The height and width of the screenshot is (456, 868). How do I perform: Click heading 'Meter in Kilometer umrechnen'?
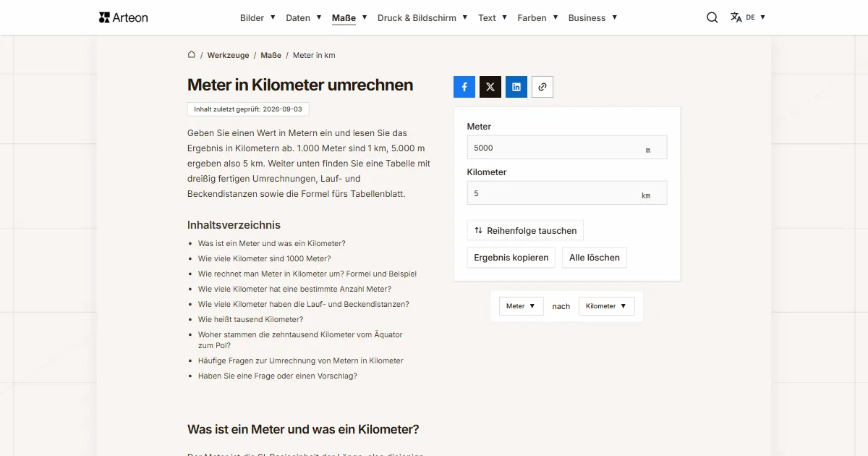(300, 85)
